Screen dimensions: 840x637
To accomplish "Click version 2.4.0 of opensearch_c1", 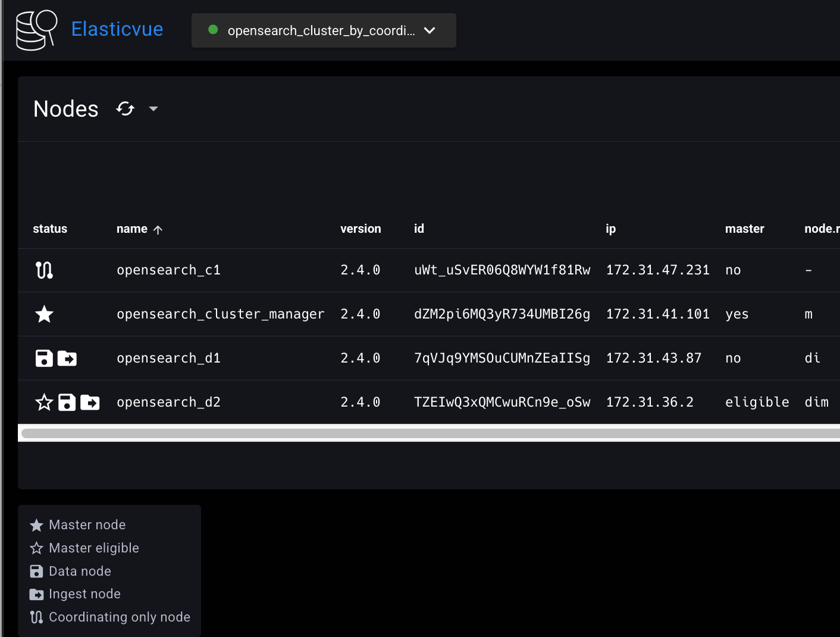I will coord(361,270).
